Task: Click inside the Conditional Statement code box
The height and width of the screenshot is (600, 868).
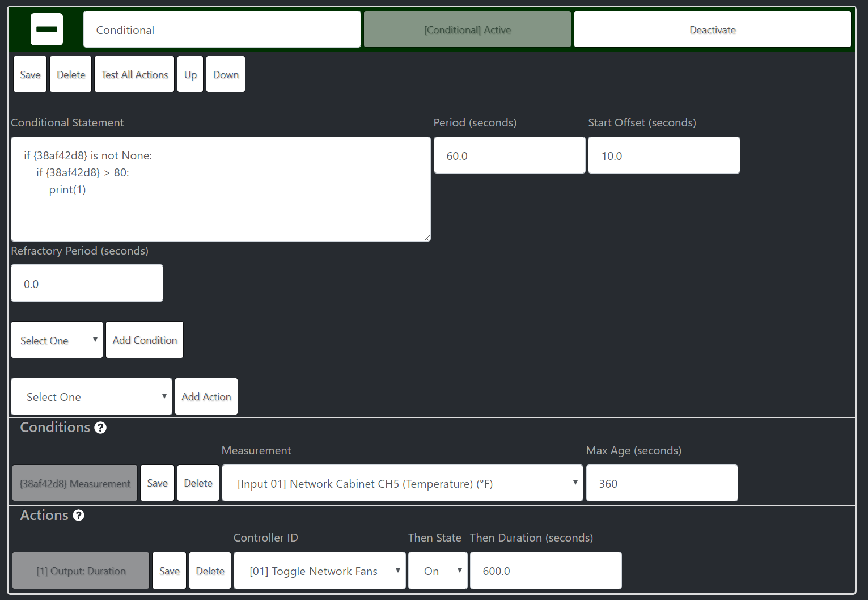Action: pyautogui.click(x=221, y=189)
